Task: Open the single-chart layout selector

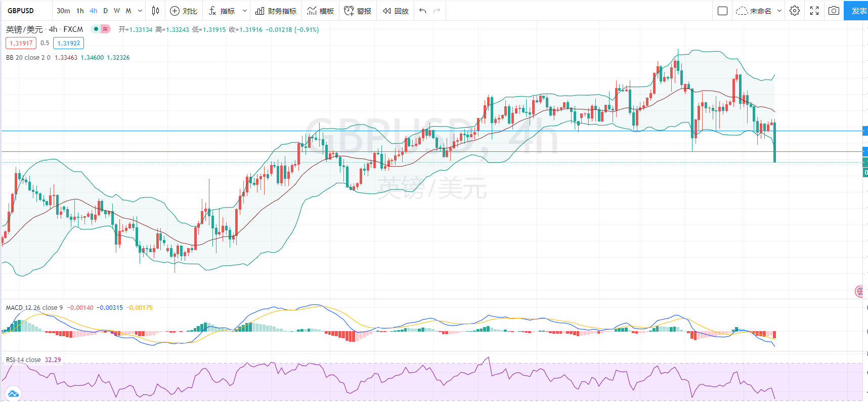Action: click(x=723, y=11)
